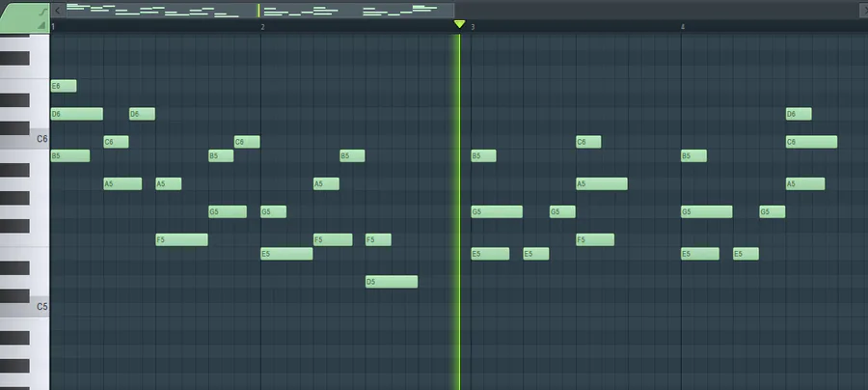This screenshot has height=390, width=868.
Task: Click bar number 2 in the timeline ruler
Action: [x=262, y=27]
